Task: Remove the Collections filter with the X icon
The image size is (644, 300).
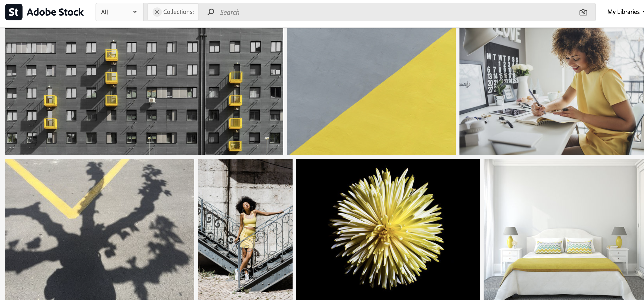Action: tap(157, 12)
